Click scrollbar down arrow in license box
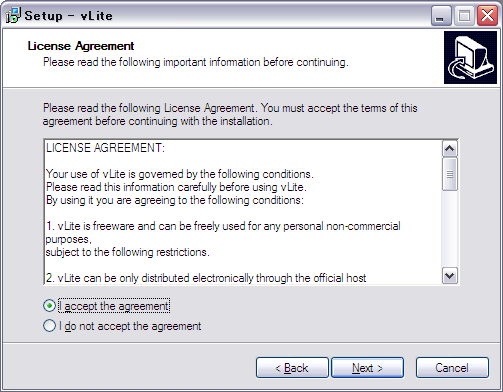 tap(450, 276)
